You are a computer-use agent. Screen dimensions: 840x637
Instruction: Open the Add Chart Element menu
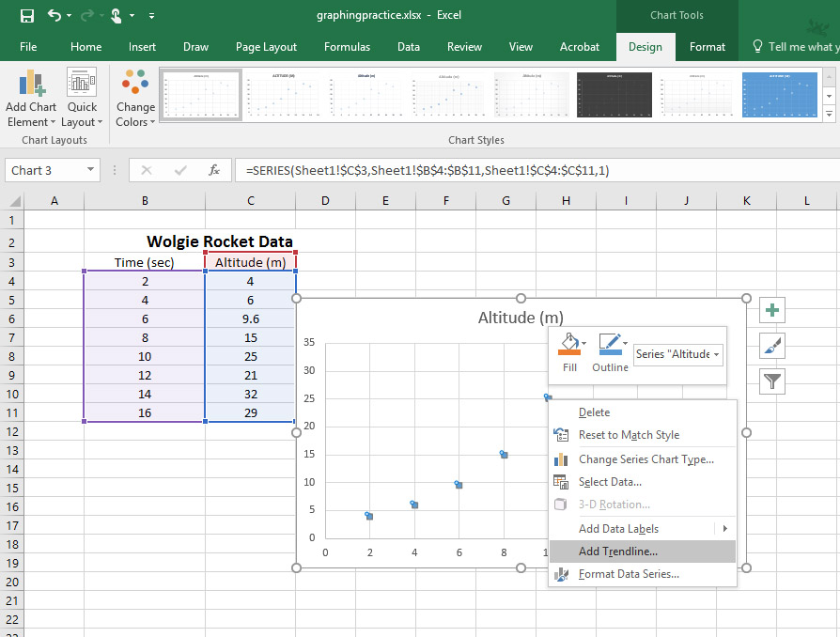pyautogui.click(x=31, y=99)
